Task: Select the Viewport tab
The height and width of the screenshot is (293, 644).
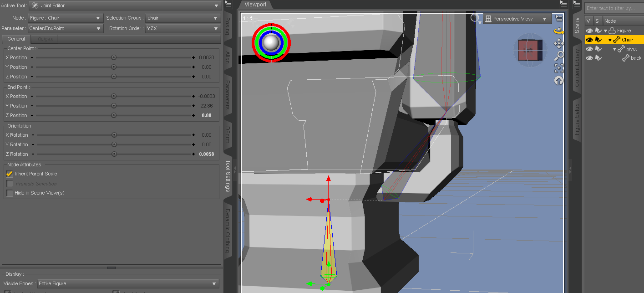Action: click(x=255, y=5)
